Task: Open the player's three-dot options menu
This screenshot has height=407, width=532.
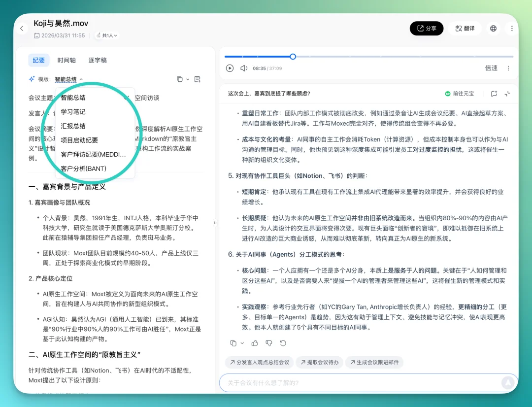Action: tap(508, 68)
